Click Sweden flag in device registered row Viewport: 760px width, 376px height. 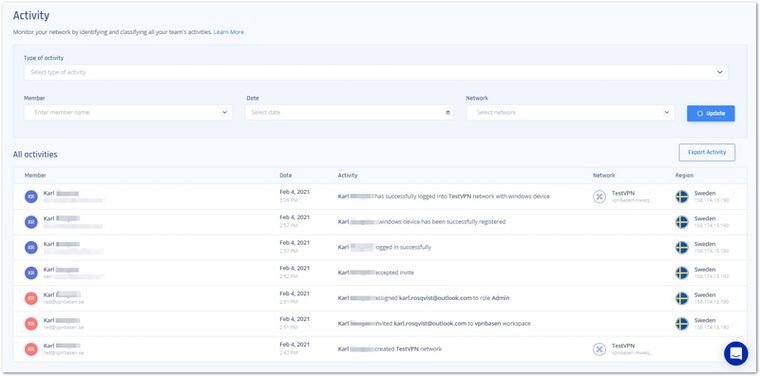click(x=682, y=222)
